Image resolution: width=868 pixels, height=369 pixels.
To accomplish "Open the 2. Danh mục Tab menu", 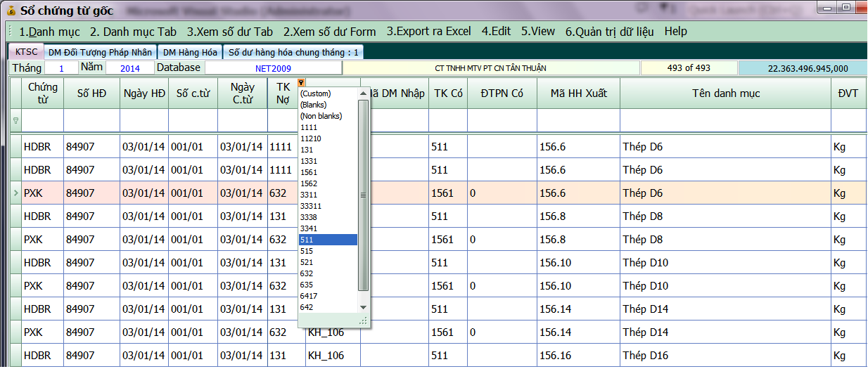I will [x=133, y=32].
